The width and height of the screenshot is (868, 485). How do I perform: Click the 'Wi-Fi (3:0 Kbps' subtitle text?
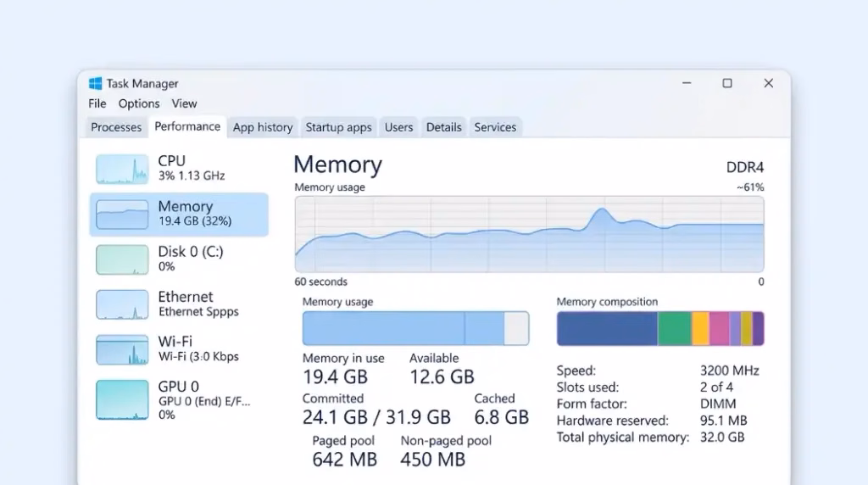[x=198, y=357]
